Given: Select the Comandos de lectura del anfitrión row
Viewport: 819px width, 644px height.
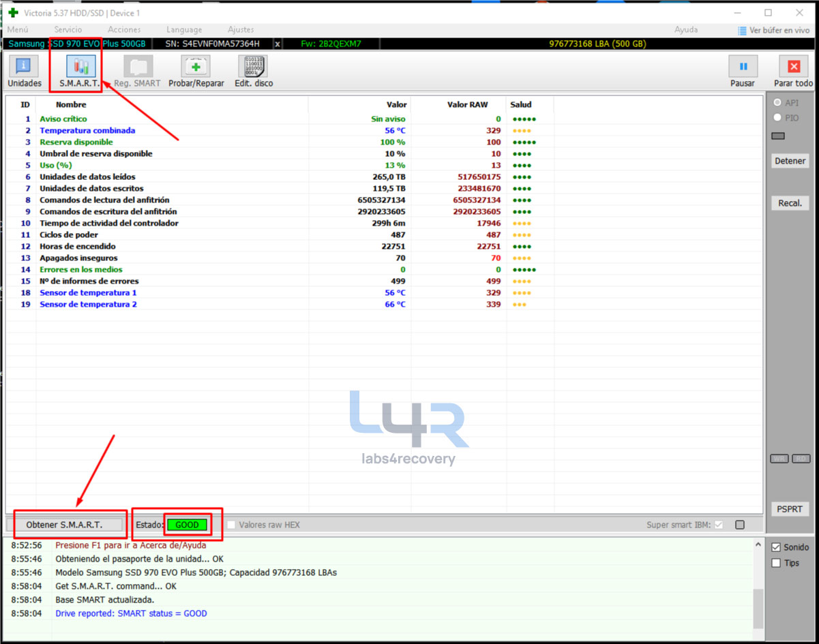Looking at the screenshot, I should click(x=385, y=200).
